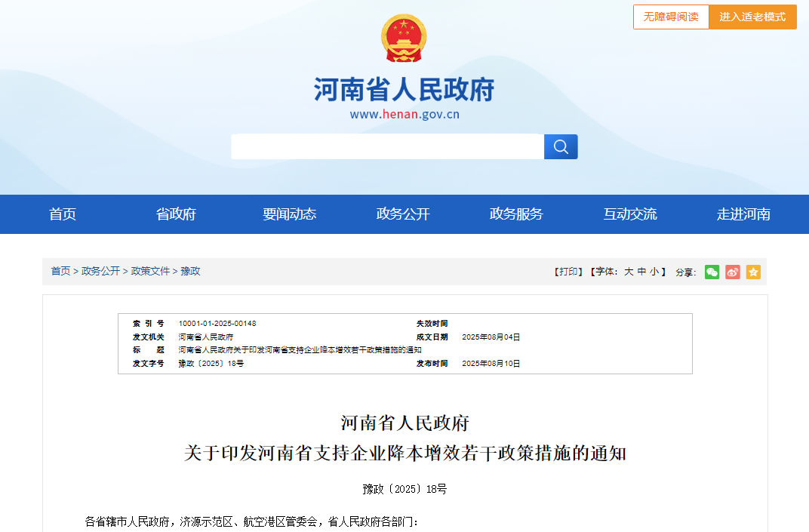Click the national emblem logo
The height and width of the screenshot is (532, 809).
(x=404, y=38)
